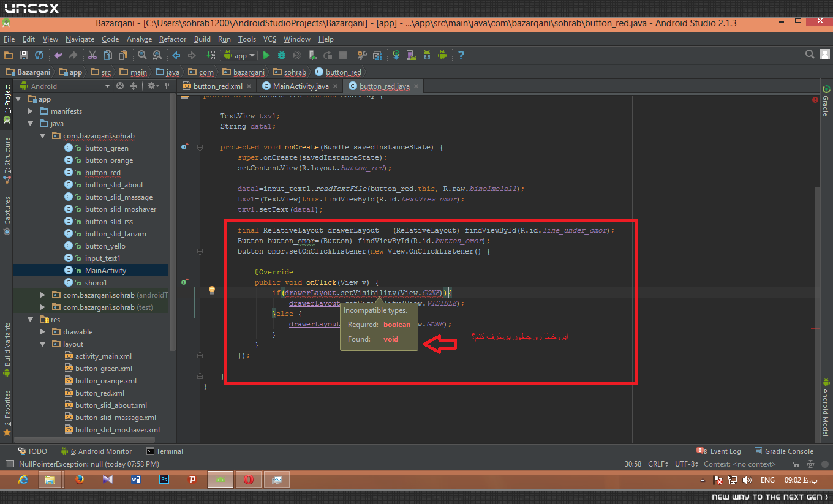The height and width of the screenshot is (504, 833).
Task: Open the Gradle Console
Action: point(785,451)
